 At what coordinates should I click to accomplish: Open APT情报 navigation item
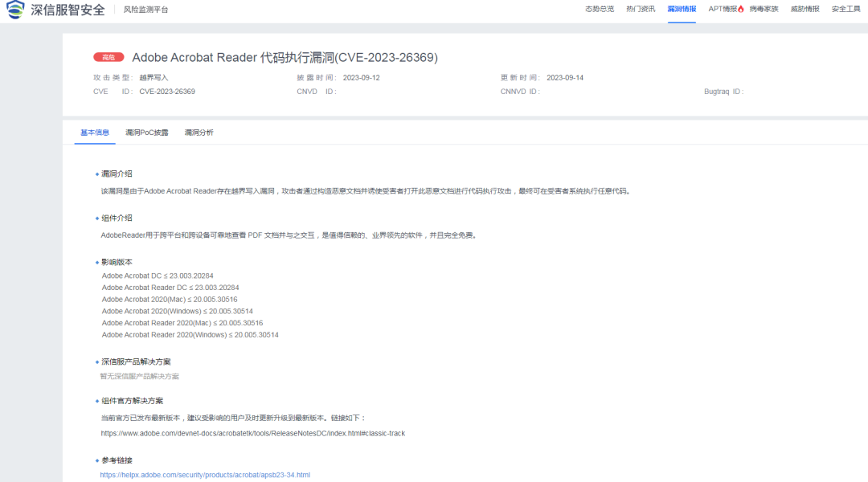point(723,9)
